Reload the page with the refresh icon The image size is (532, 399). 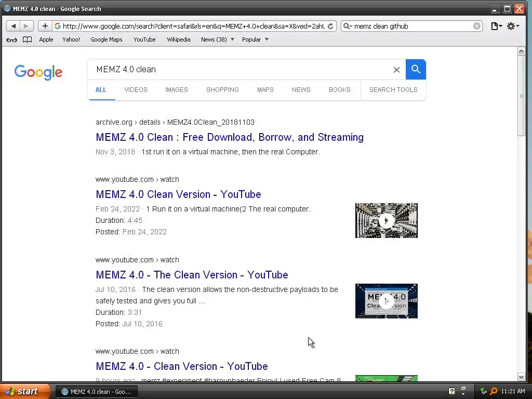point(330,26)
